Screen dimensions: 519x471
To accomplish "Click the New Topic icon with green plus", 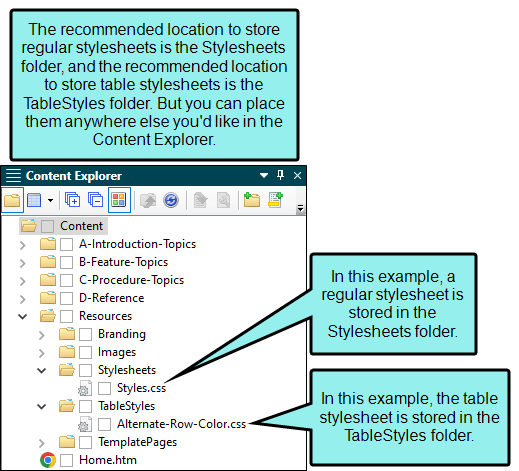I will (x=275, y=200).
